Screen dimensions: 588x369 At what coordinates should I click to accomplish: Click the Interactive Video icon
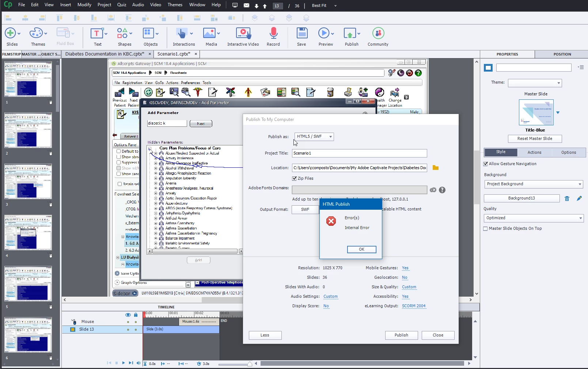pyautogui.click(x=243, y=33)
